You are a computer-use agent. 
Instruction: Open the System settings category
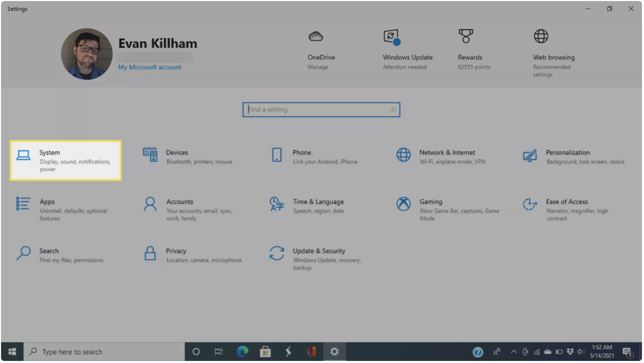click(65, 160)
